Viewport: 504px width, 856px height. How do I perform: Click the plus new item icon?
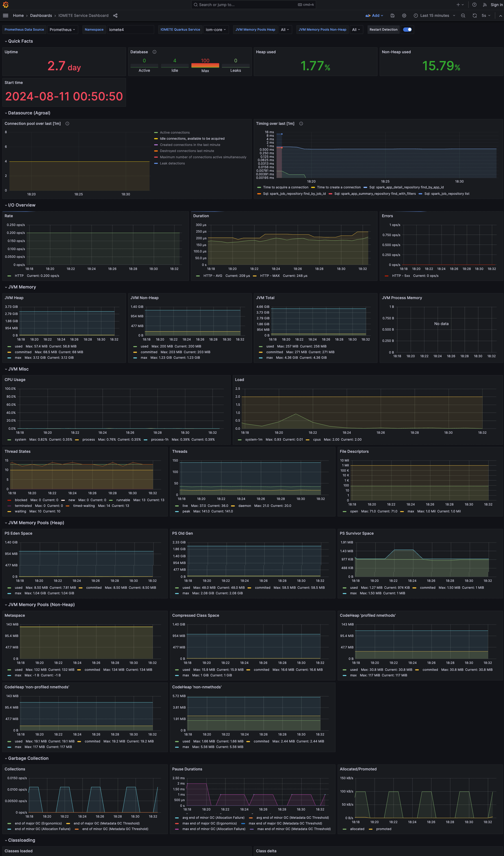(x=460, y=5)
